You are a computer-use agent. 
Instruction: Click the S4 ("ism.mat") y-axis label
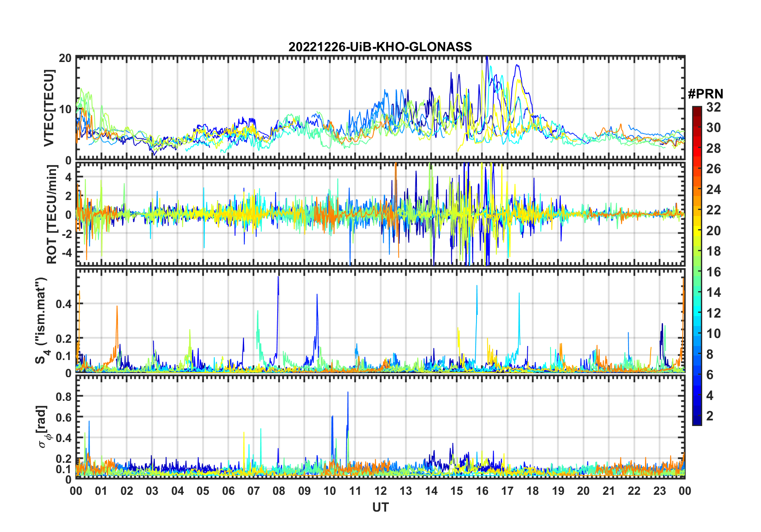(42, 321)
